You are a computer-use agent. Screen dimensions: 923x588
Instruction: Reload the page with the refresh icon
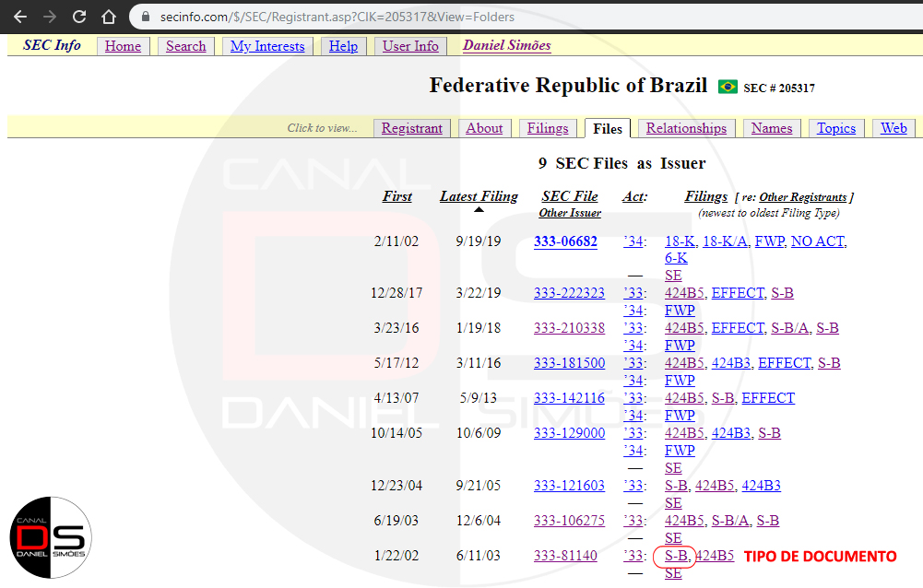79,18
